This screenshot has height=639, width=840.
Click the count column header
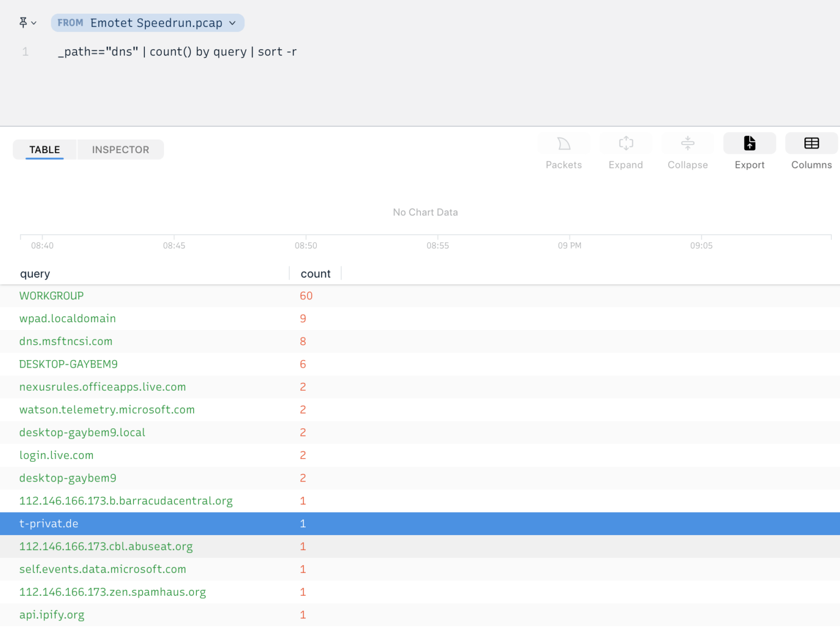pyautogui.click(x=316, y=274)
